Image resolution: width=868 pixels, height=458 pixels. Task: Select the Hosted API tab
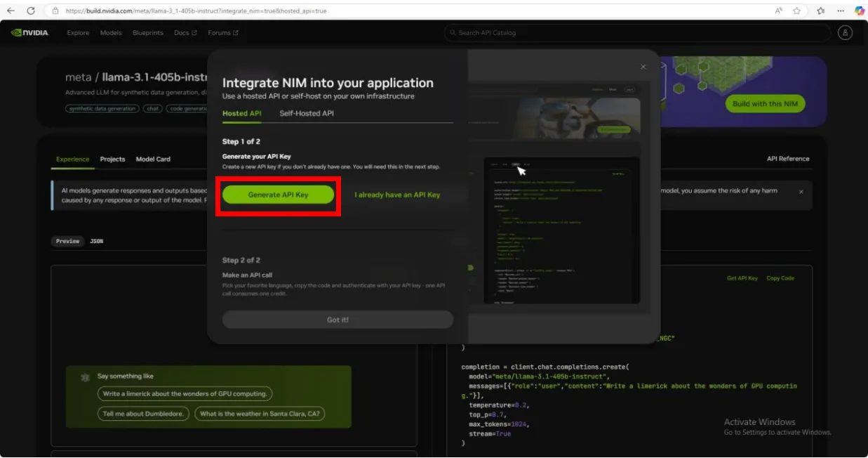point(241,113)
